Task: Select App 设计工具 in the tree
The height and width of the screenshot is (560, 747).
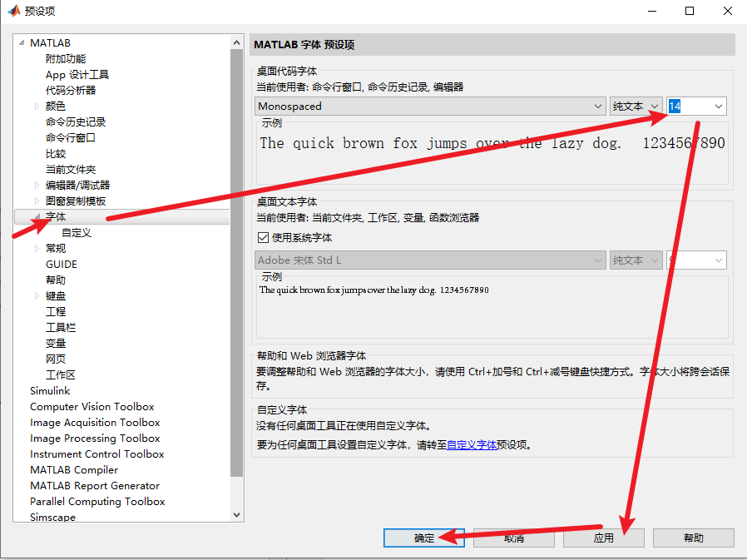Action: (77, 74)
